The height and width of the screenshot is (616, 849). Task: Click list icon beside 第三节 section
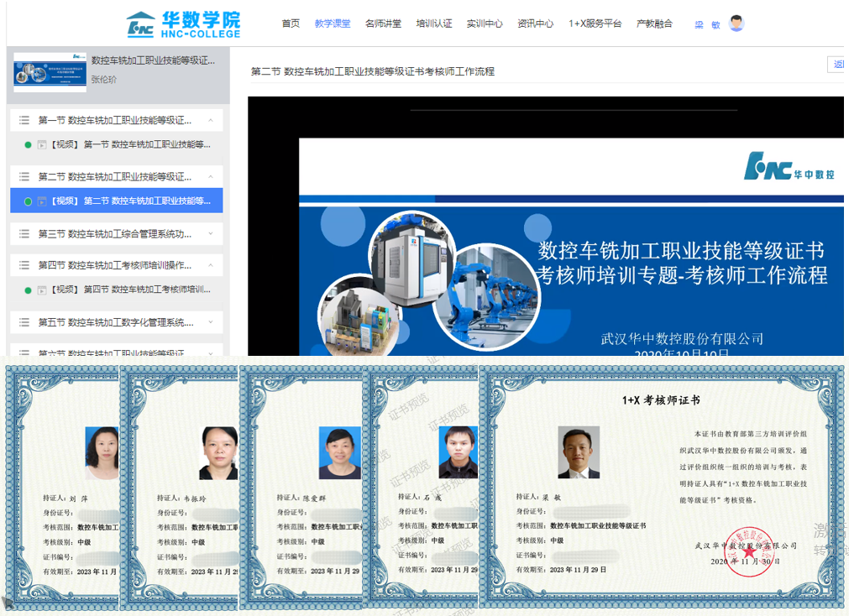pos(24,234)
